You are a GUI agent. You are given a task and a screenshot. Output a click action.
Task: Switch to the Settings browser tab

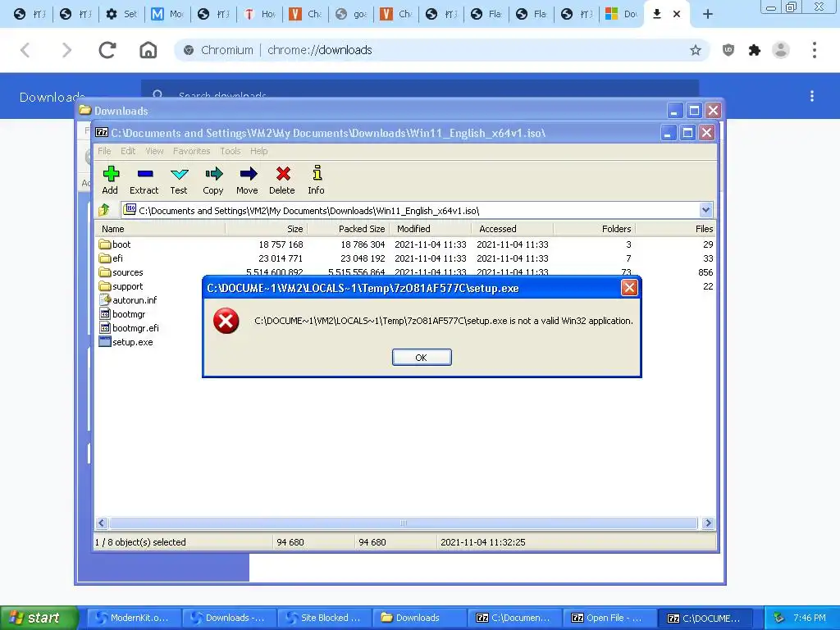point(121,14)
